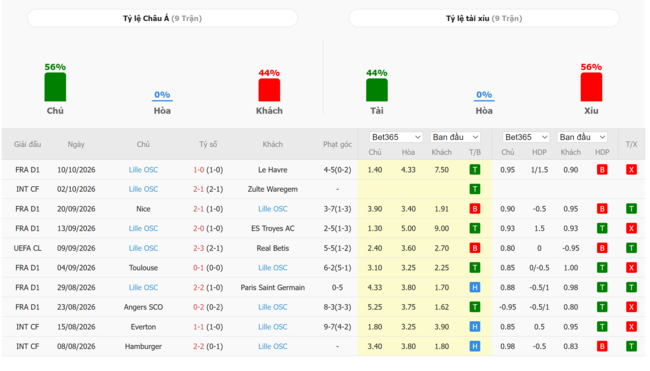The height and width of the screenshot is (371, 650).
Task: Select the Tỷ lệ Châu Á (9 Trận) tab
Action: tap(162, 18)
